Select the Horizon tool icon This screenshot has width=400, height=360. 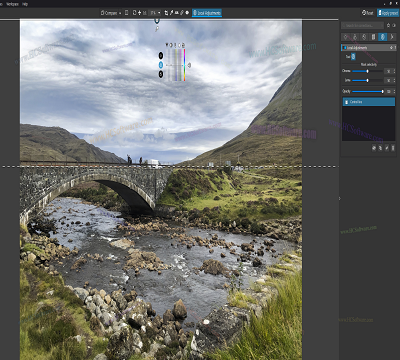pyautogui.click(x=177, y=13)
